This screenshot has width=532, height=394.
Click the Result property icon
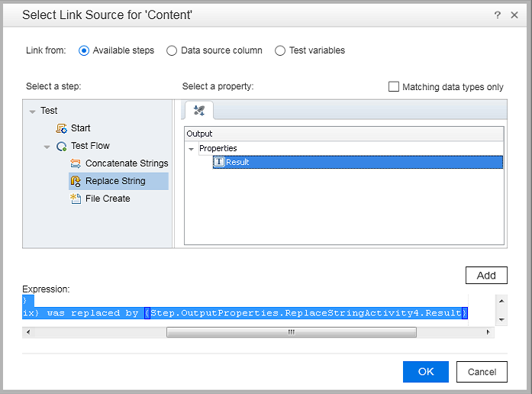point(218,162)
